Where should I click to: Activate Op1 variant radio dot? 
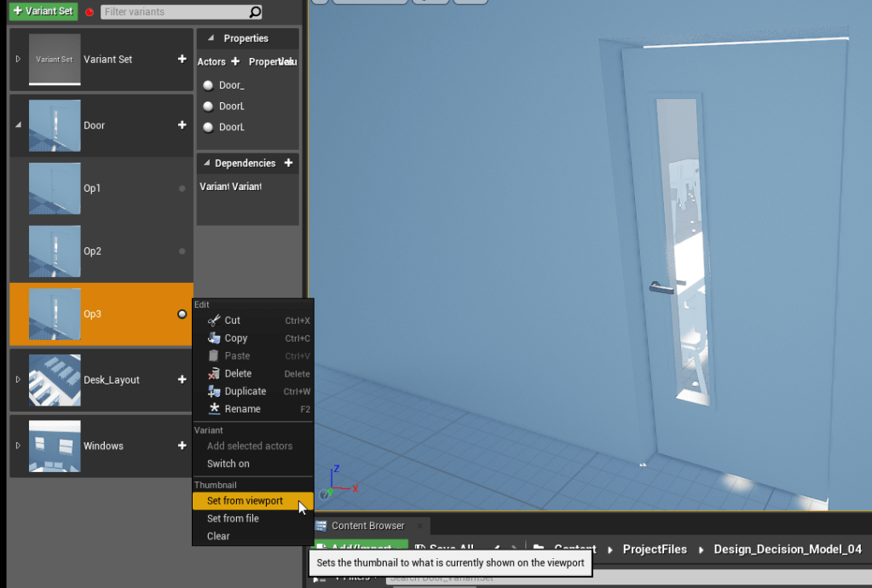[182, 188]
